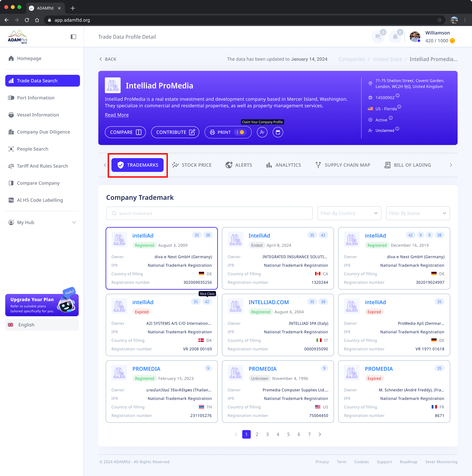Open the Privacy footer link
The width and height of the screenshot is (472, 476).
coord(322,462)
